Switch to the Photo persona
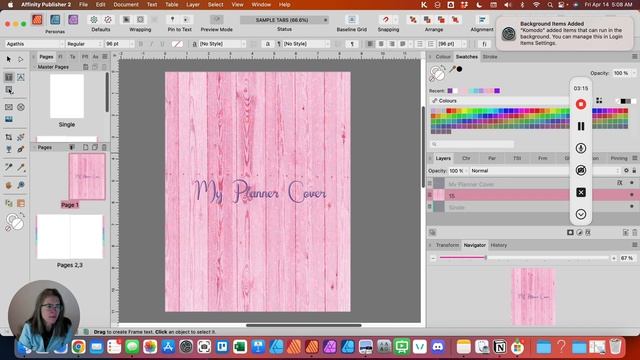 [x=73, y=20]
